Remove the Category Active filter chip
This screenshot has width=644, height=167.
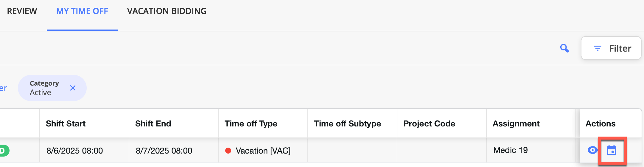(73, 88)
